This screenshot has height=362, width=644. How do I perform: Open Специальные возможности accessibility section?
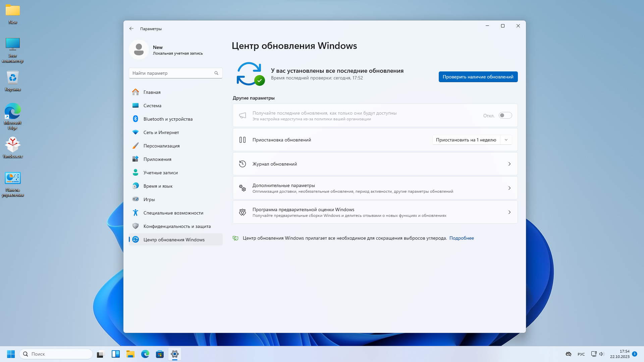(x=173, y=213)
